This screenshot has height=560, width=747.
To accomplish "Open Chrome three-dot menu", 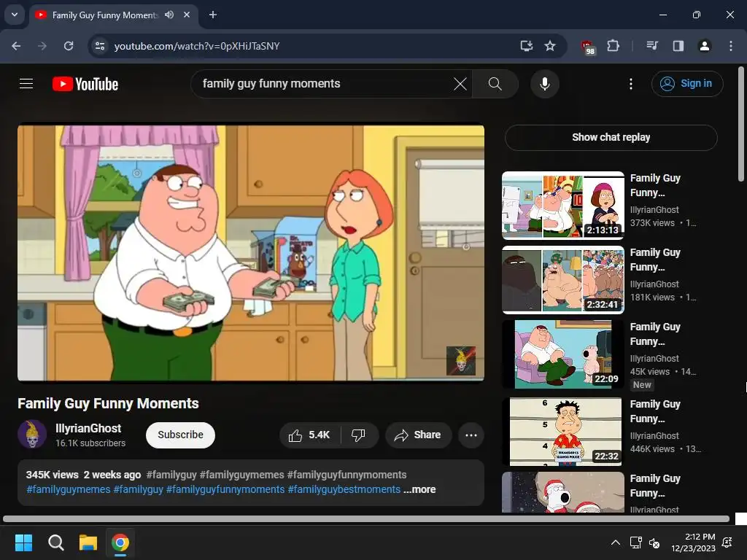I will 731,46.
